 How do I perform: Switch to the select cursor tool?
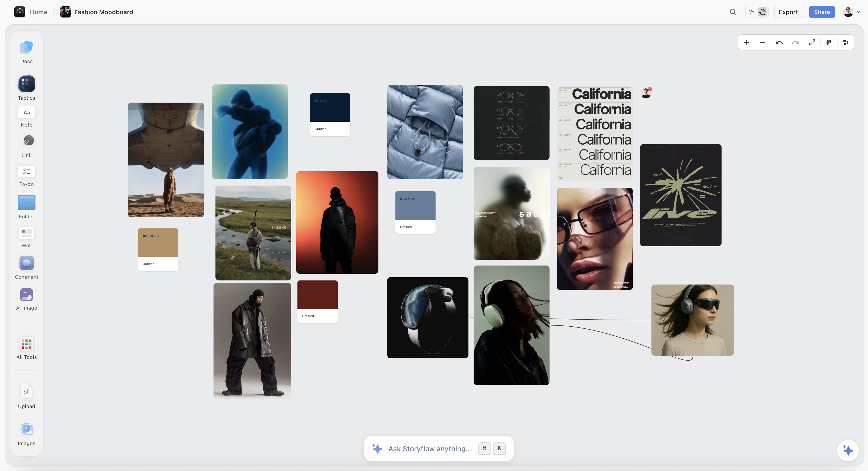(x=751, y=12)
